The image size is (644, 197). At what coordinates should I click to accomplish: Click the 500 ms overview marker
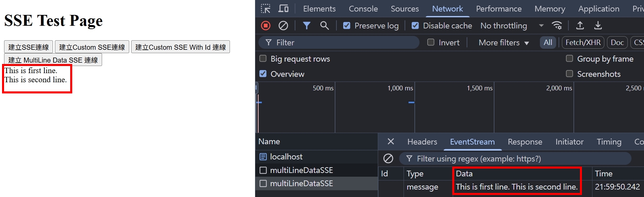tap(323, 88)
